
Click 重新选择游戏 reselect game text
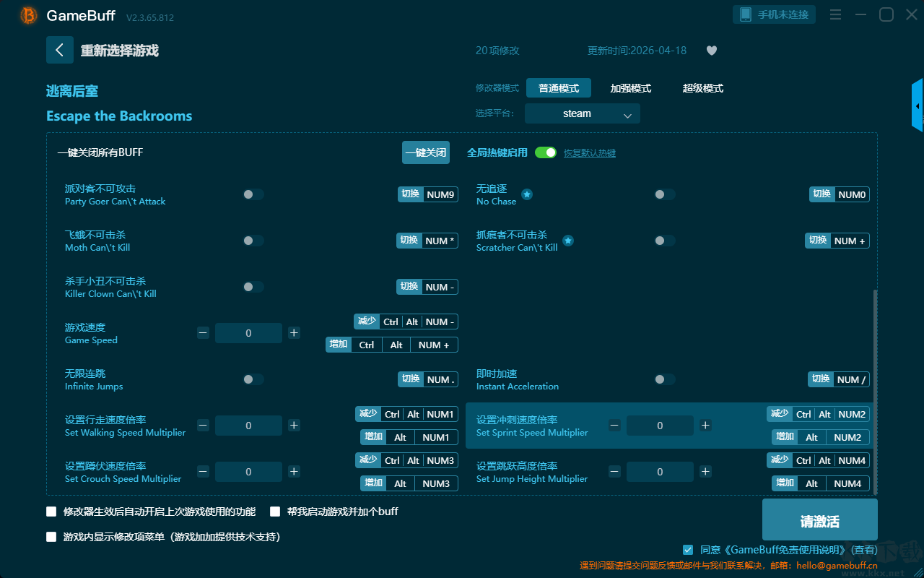pyautogui.click(x=120, y=51)
